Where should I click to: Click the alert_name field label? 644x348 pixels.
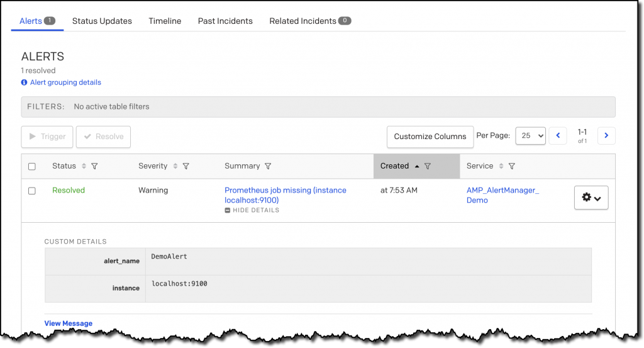[121, 261]
